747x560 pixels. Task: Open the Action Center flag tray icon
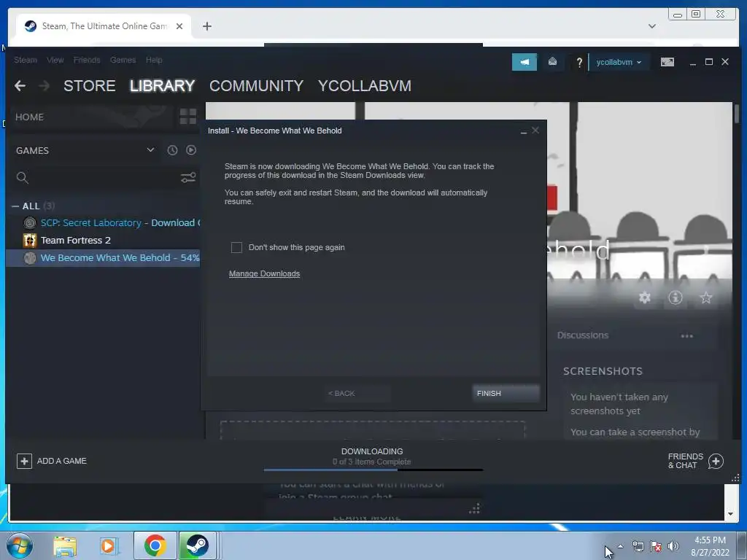656,546
